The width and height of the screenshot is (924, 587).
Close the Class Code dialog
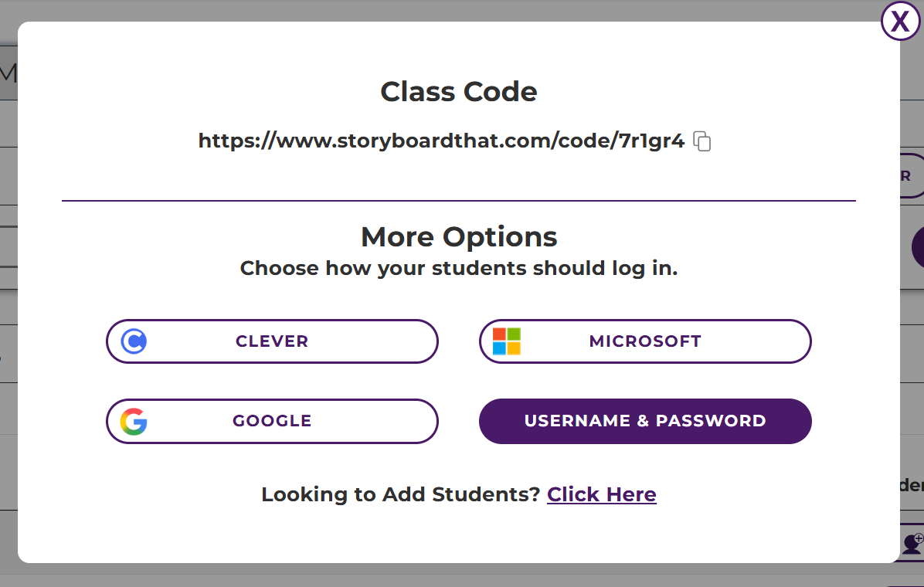click(x=900, y=22)
